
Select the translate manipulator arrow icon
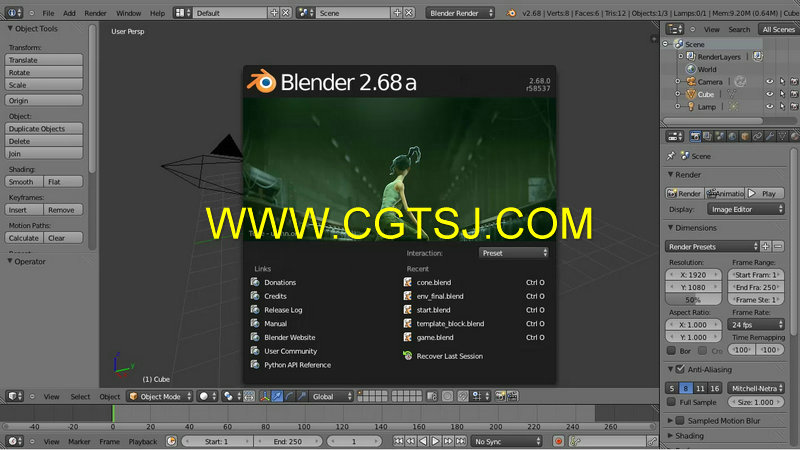[x=277, y=396]
